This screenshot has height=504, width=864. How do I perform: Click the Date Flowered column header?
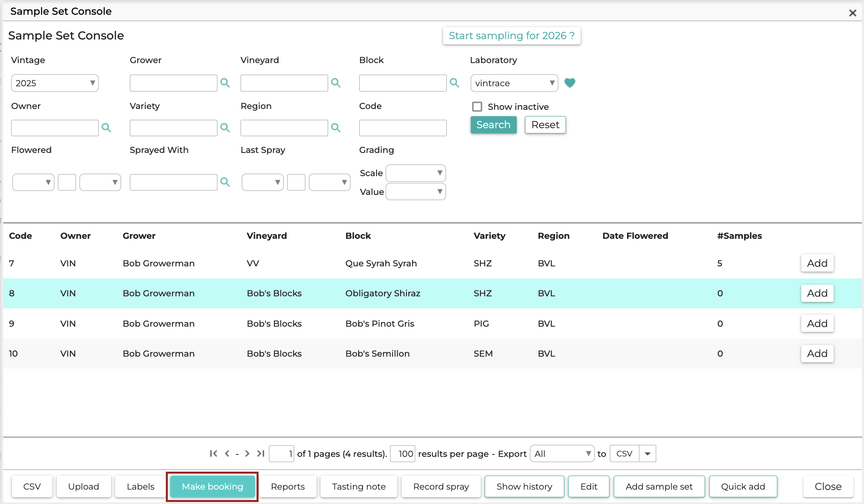pos(635,236)
